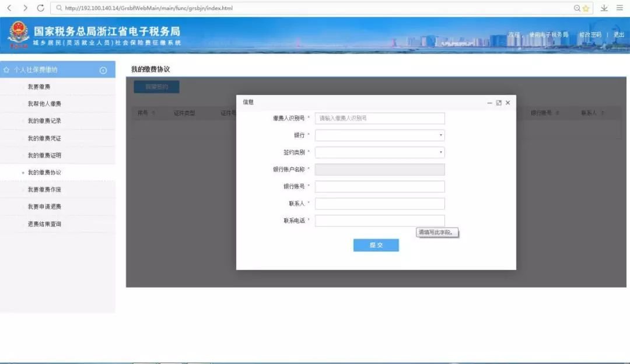
Task: Go to 我的缴费记录 menu item
Action: tap(44, 121)
